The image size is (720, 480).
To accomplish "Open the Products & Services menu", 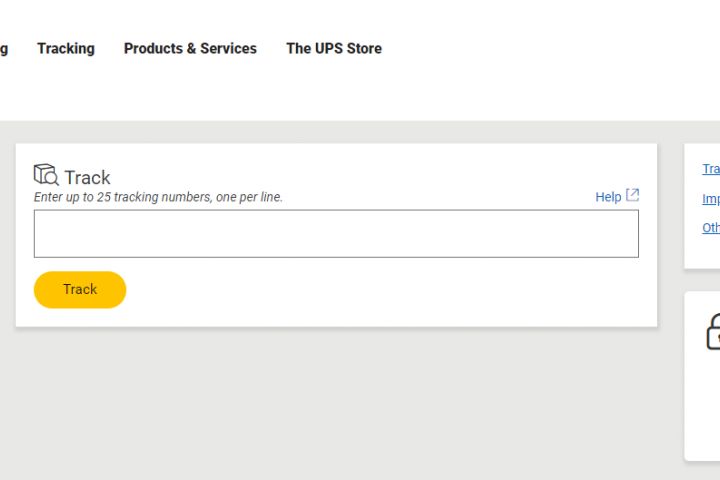I will (190, 48).
